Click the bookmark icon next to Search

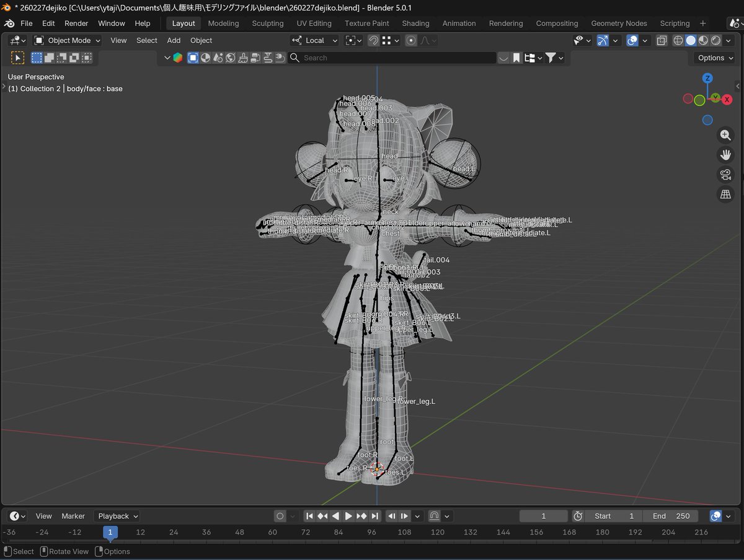click(x=516, y=58)
